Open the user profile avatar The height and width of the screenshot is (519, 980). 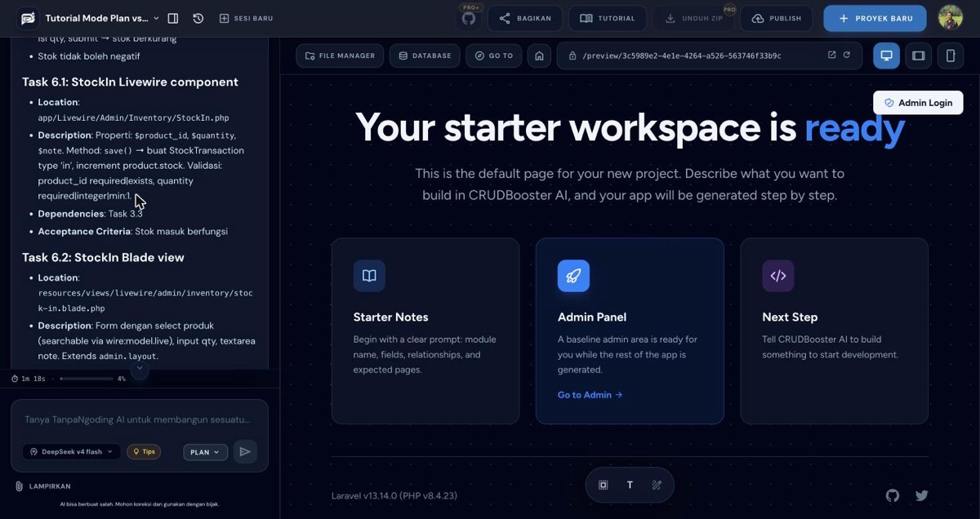pos(951,18)
